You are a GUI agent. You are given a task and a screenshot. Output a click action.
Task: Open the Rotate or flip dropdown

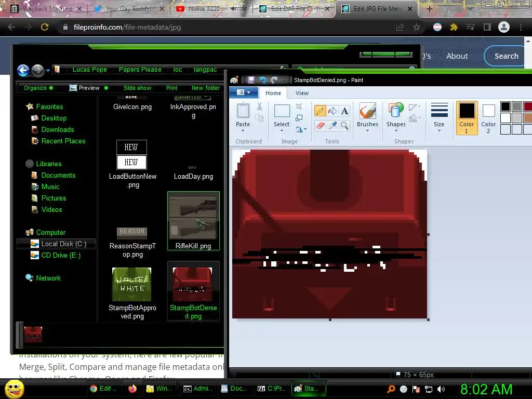[301, 129]
